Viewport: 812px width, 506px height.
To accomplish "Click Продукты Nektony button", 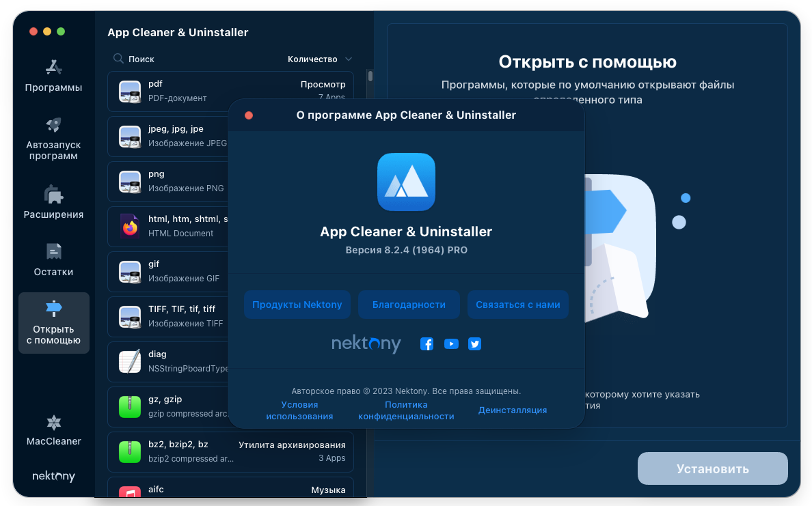I will pyautogui.click(x=297, y=305).
